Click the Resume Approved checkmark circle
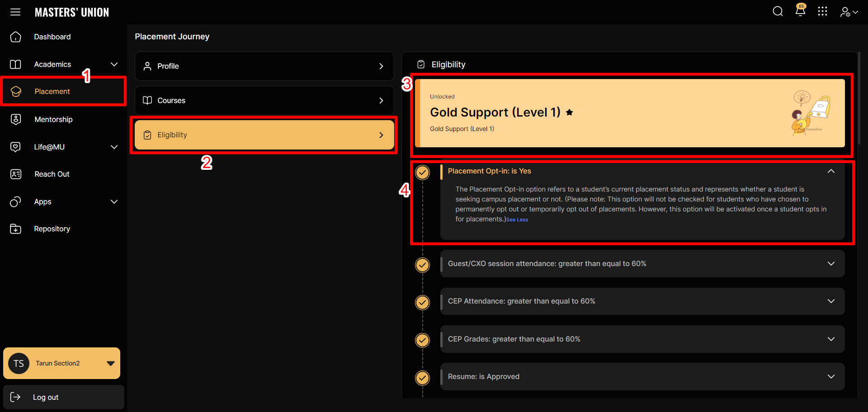 (422, 377)
